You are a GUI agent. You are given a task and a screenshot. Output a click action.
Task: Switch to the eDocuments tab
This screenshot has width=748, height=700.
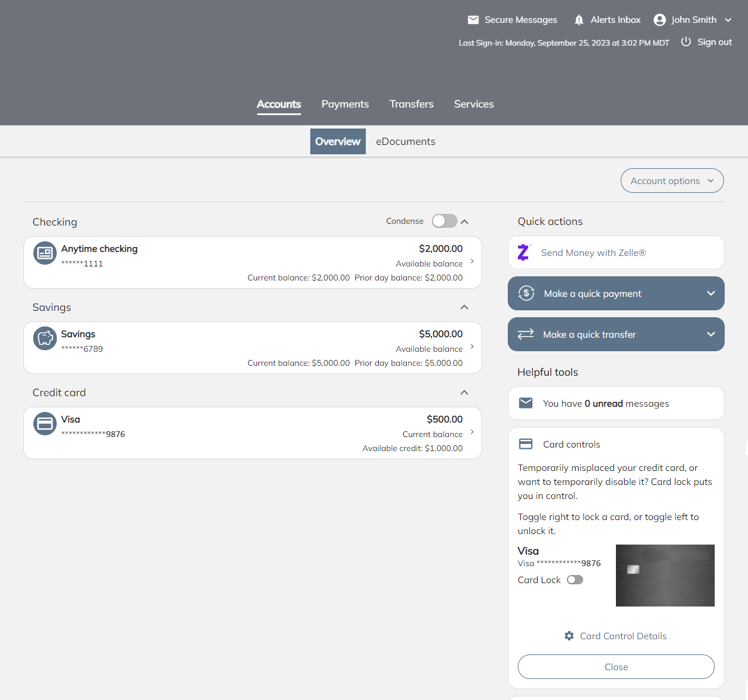tap(406, 141)
